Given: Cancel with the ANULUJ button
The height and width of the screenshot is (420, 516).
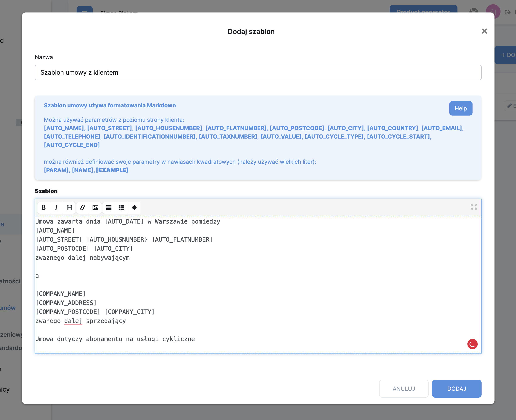Looking at the screenshot, I should click(x=403, y=389).
